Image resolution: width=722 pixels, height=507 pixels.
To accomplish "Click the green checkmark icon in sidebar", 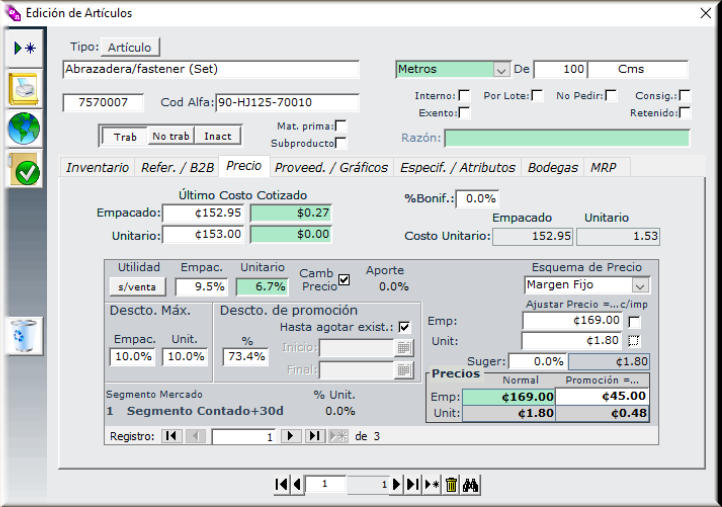I will (x=24, y=171).
